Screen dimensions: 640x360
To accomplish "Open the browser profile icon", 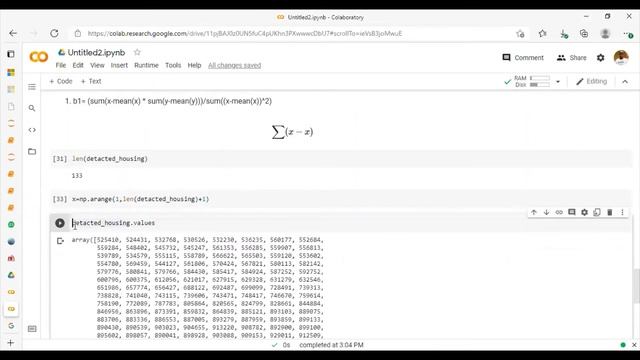I will (605, 33).
